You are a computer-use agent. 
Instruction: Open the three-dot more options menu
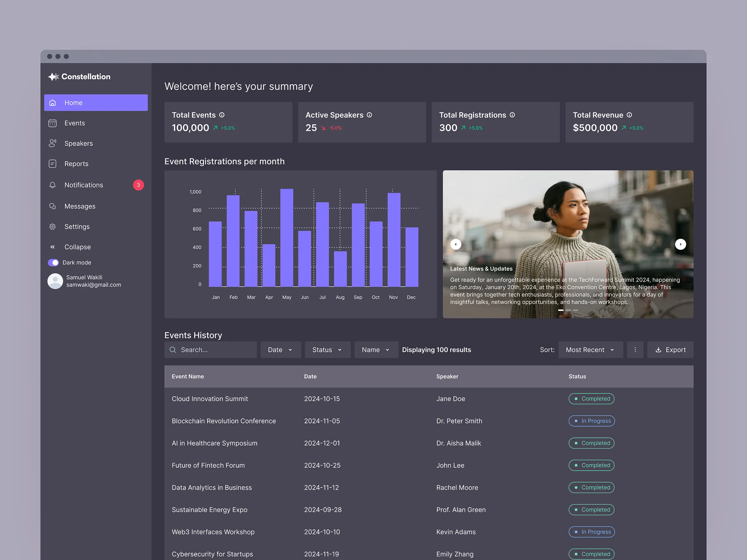(x=635, y=350)
